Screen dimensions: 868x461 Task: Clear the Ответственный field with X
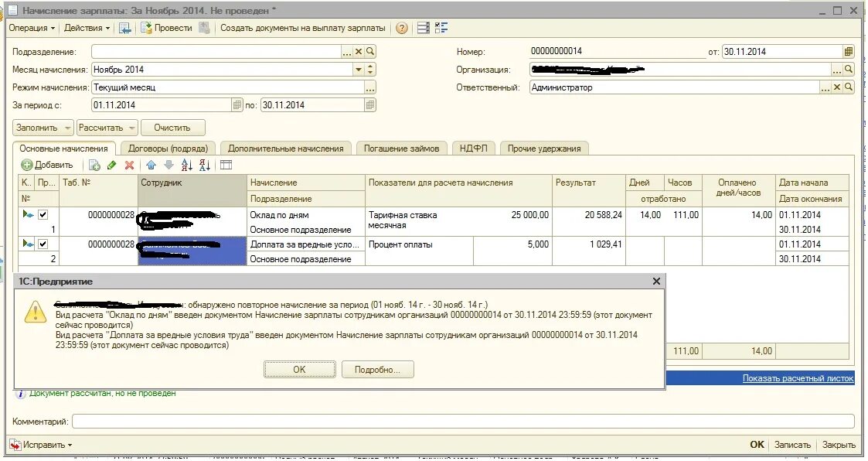pyautogui.click(x=837, y=87)
